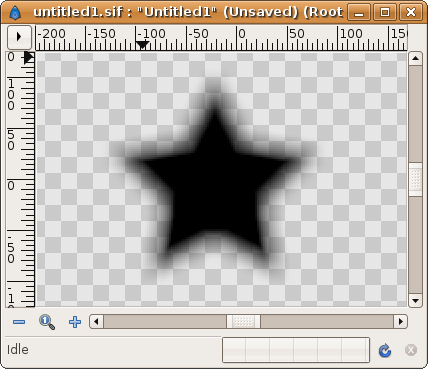Screen dimensions: 428x369
Task: Minimize the untitled1.sif window
Action: (359, 13)
